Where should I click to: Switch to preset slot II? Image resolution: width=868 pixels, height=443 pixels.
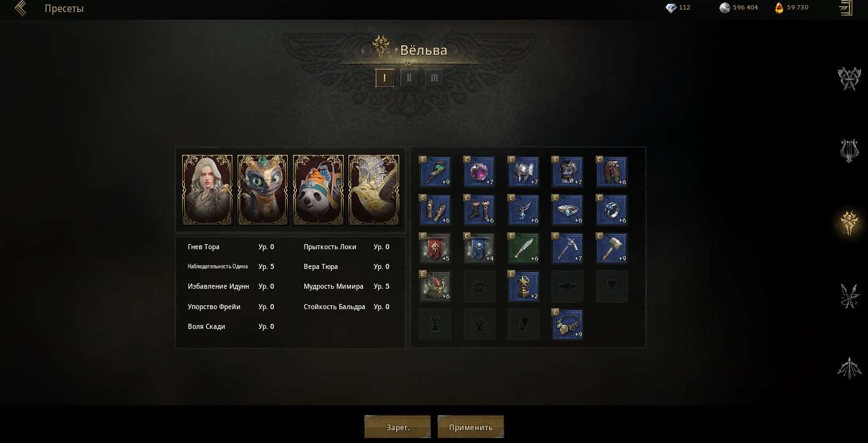(x=409, y=78)
